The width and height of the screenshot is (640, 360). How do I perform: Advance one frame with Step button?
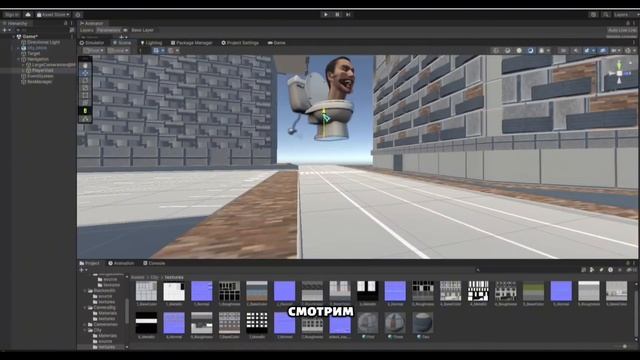point(348,14)
